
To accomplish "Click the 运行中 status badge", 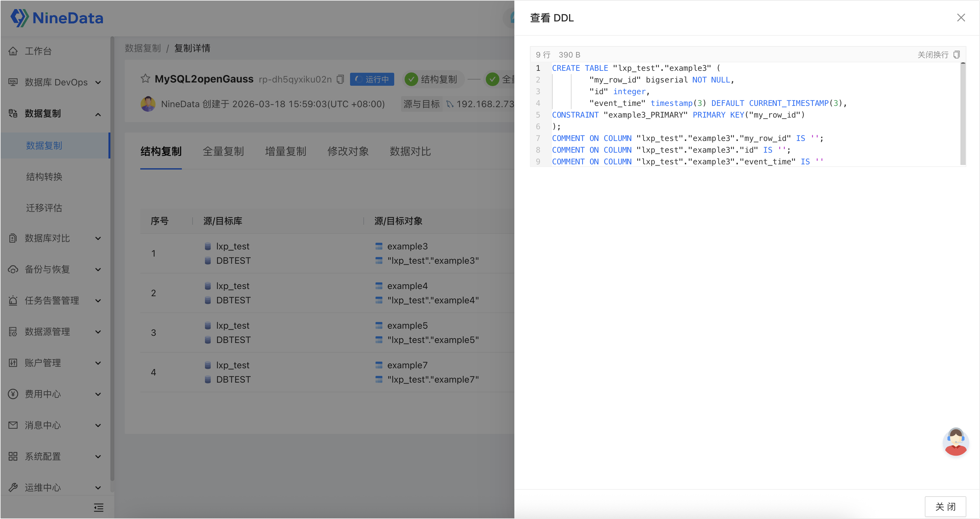I will pos(372,79).
